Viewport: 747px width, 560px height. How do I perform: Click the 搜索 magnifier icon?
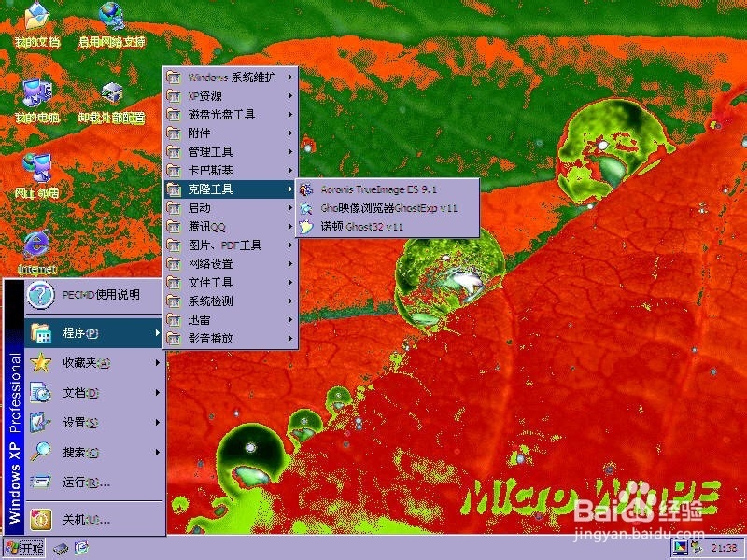coord(40,452)
